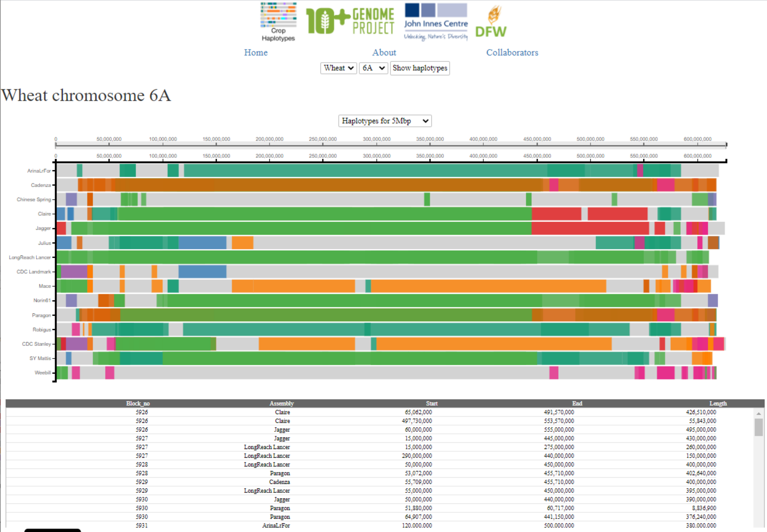The width and height of the screenshot is (767, 532).
Task: Click the CDC Landmark row label
Action: tap(34, 272)
